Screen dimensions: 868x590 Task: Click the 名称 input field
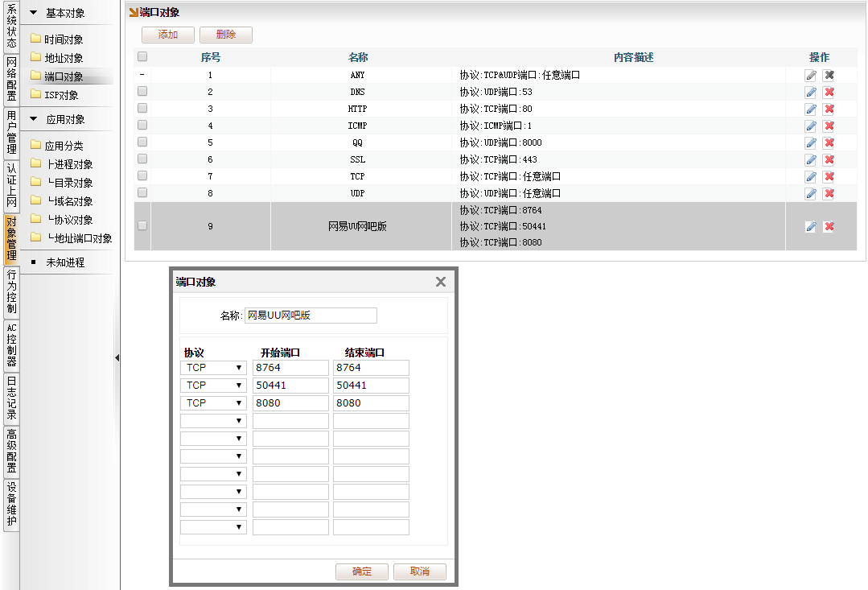pos(310,316)
